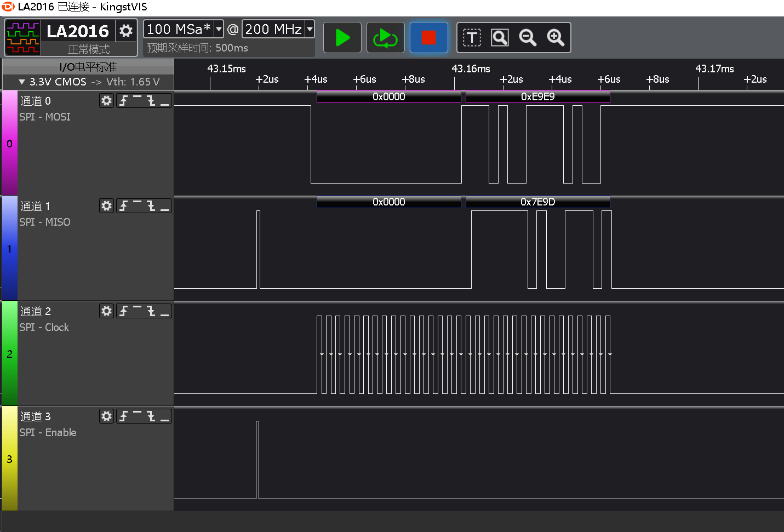Zoom in the waveform view
Image resolution: width=784 pixels, height=532 pixels.
556,38
